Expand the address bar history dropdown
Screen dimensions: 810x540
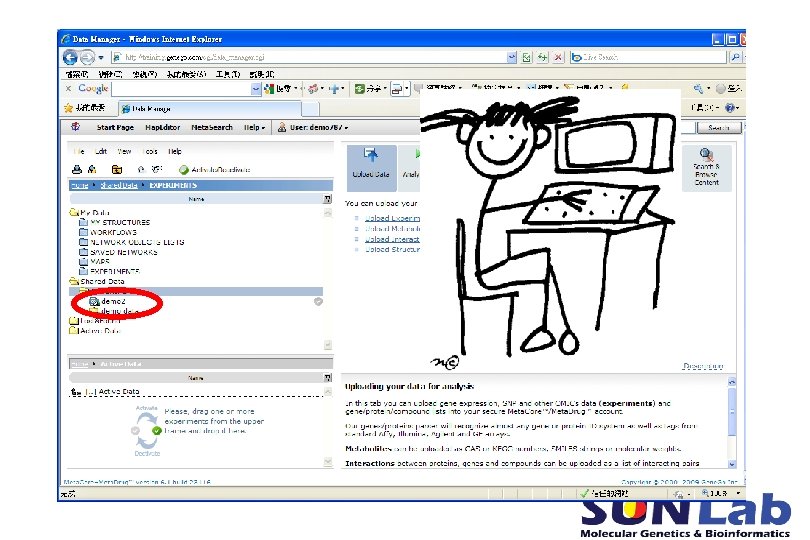tap(511, 57)
